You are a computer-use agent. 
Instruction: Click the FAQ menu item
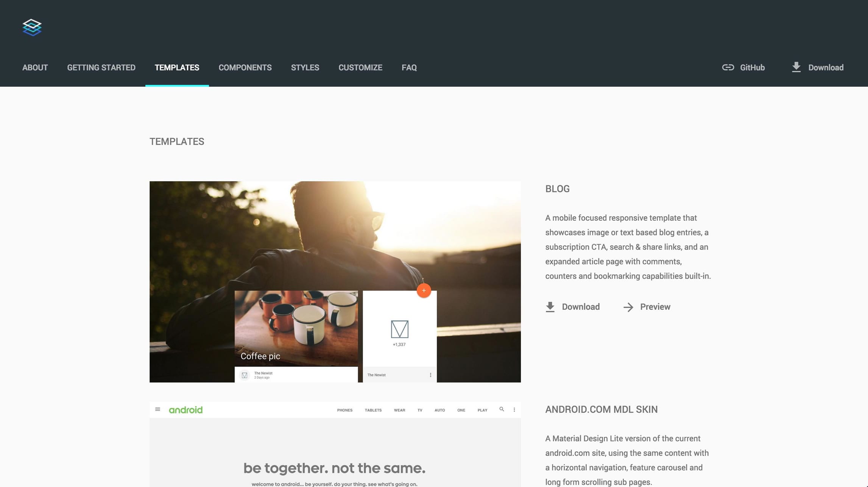pos(409,67)
